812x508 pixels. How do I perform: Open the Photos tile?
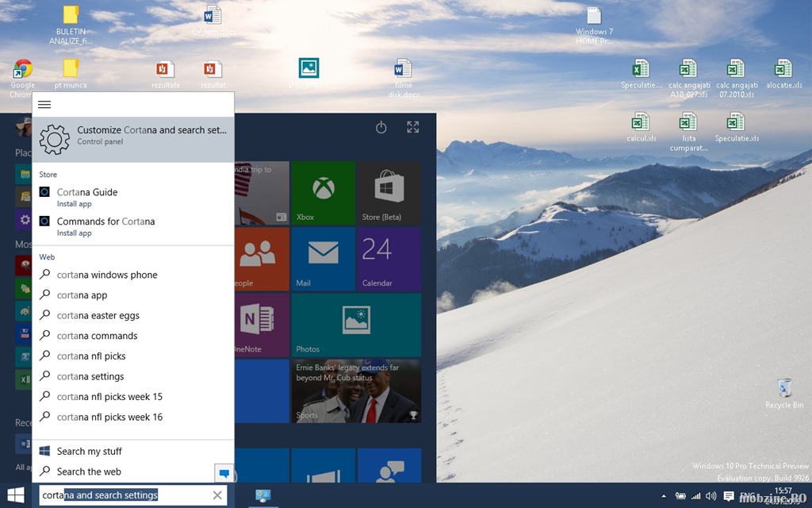click(x=356, y=325)
